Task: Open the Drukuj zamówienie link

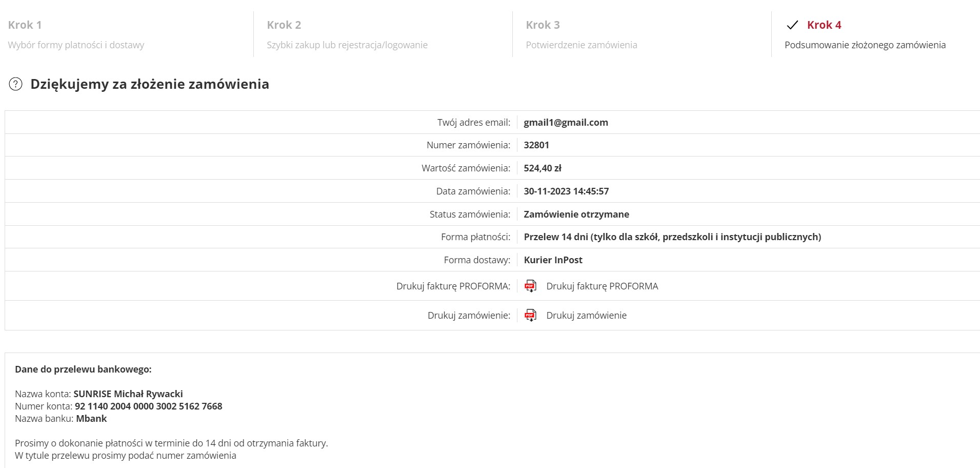Action: click(x=586, y=315)
